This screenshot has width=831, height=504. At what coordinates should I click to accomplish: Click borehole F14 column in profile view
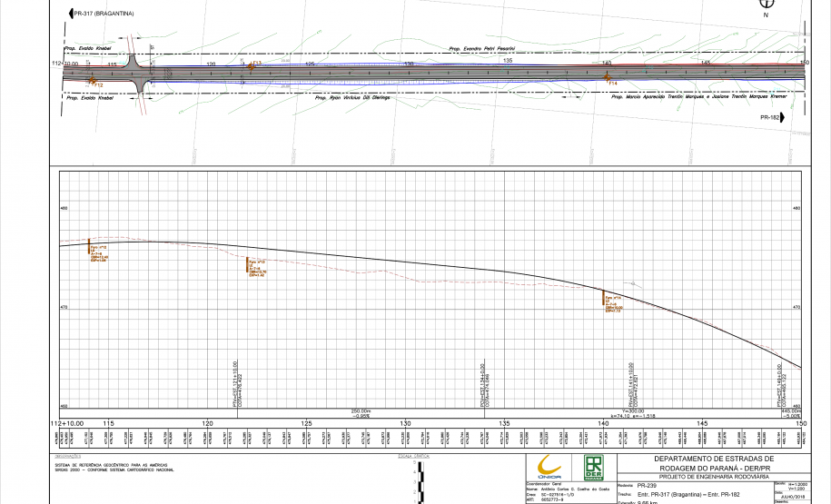coord(604,301)
